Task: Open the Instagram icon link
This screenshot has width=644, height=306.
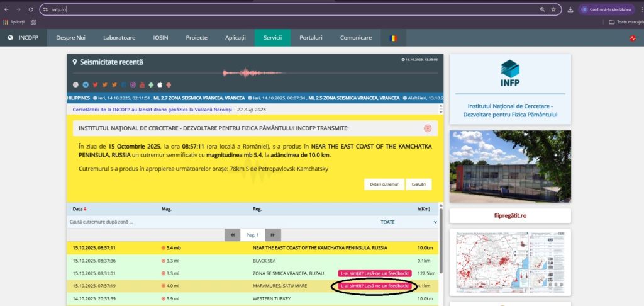Action: [133, 84]
